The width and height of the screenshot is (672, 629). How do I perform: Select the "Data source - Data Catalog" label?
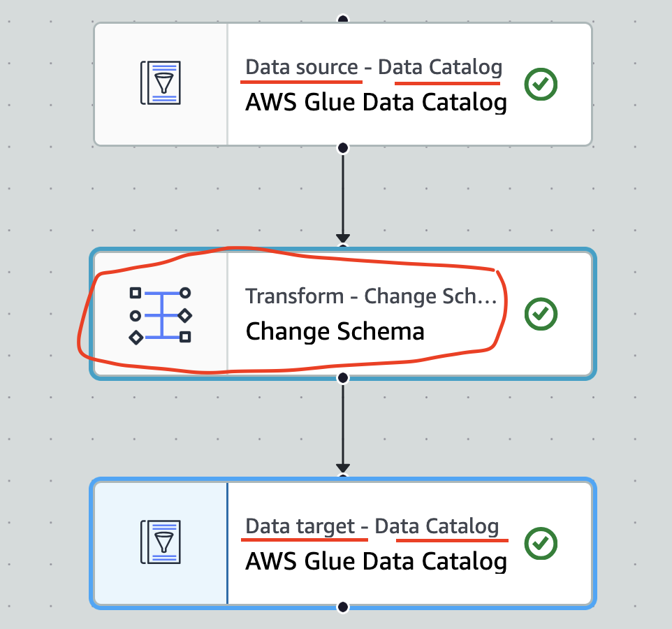click(x=374, y=68)
